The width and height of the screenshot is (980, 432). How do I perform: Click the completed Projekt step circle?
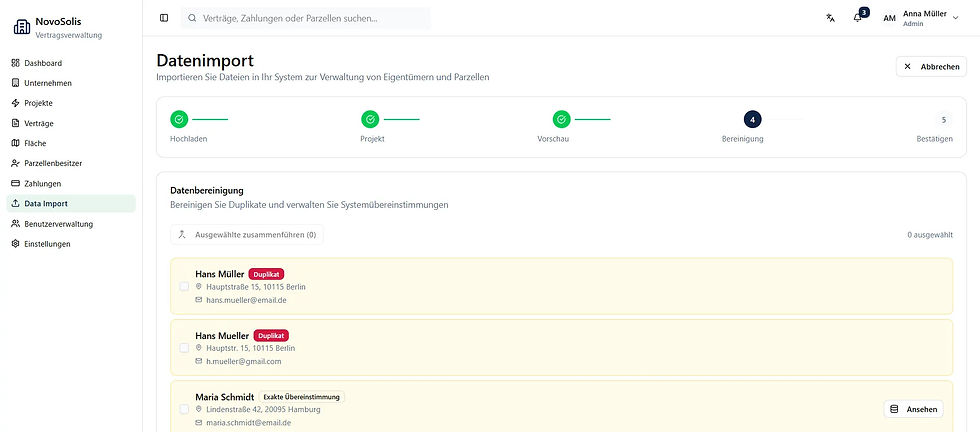[370, 119]
